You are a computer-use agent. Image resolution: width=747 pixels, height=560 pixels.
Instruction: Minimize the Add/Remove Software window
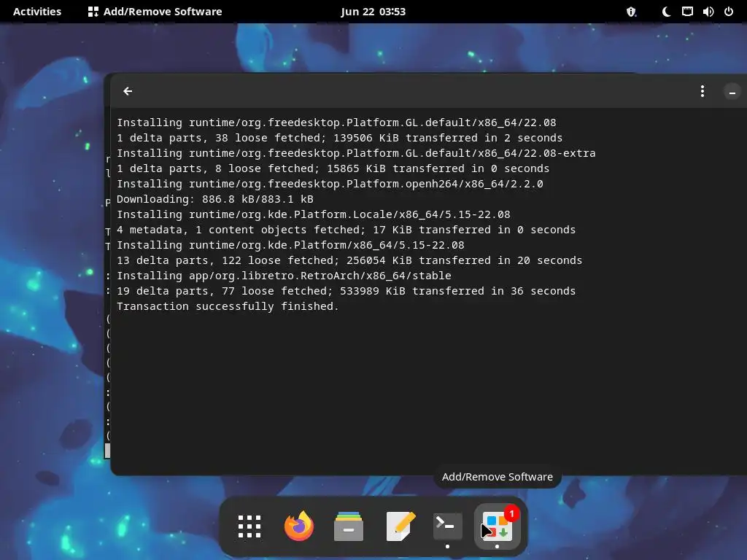pyautogui.click(x=732, y=92)
